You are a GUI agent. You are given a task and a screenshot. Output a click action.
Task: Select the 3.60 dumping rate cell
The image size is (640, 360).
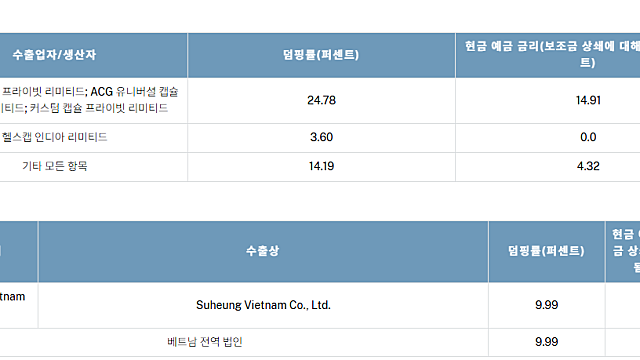pyautogui.click(x=321, y=138)
